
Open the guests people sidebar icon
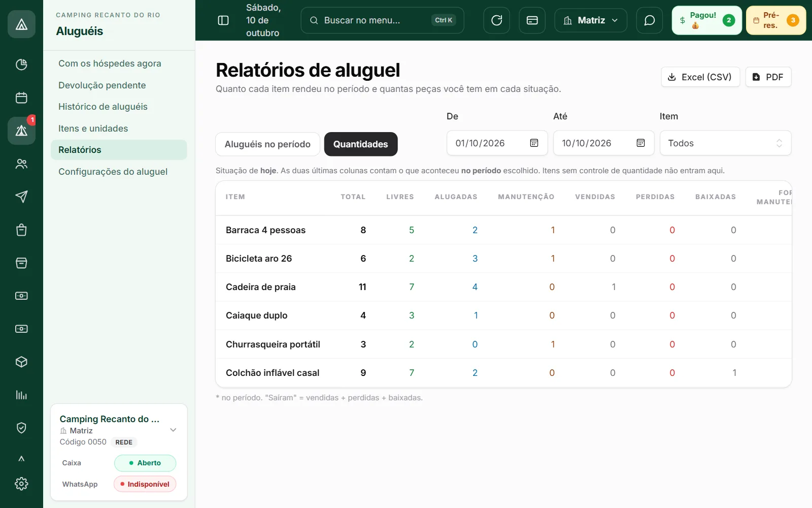[21, 164]
